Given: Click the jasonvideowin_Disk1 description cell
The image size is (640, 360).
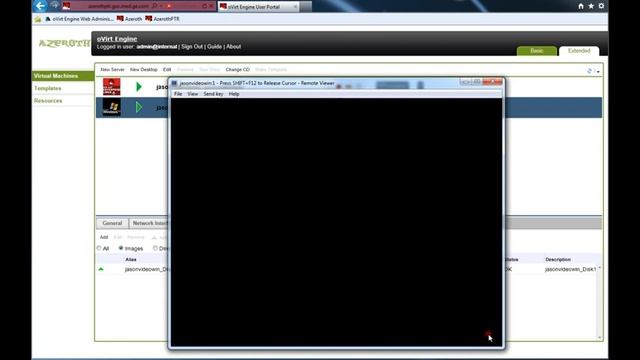Looking at the screenshot, I should pyautogui.click(x=570, y=269).
